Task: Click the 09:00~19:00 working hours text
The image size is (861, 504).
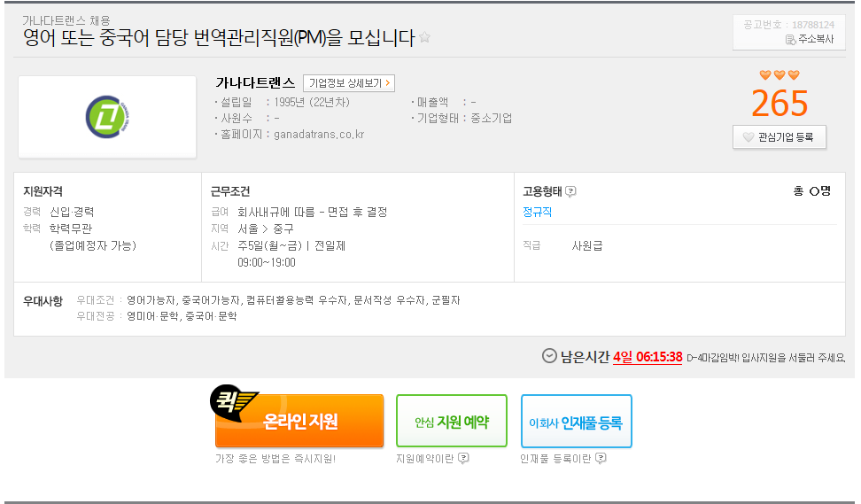Action: [267, 262]
